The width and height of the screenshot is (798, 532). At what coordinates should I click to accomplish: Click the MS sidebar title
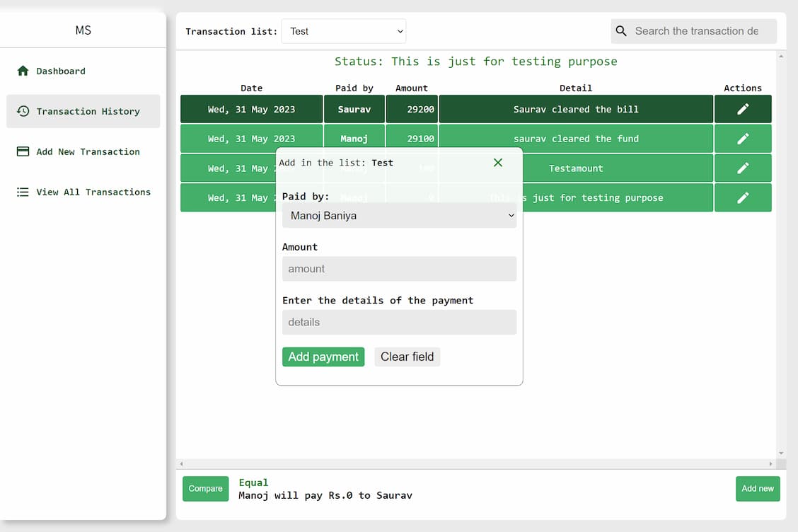click(x=83, y=30)
